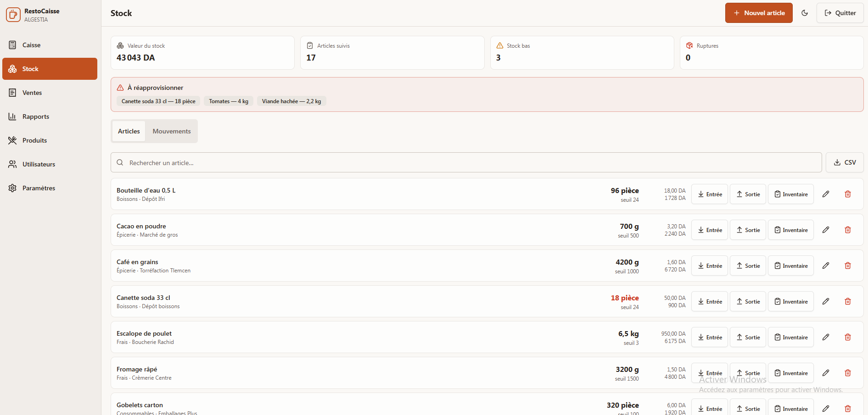The height and width of the screenshot is (415, 868).
Task: Focus the Rechercher un article field
Action: [x=466, y=162]
